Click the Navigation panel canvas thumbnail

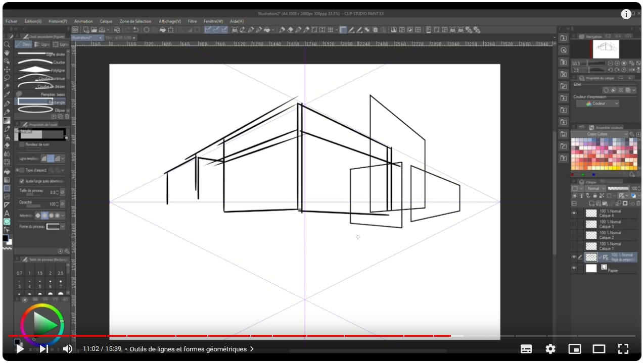click(x=605, y=49)
